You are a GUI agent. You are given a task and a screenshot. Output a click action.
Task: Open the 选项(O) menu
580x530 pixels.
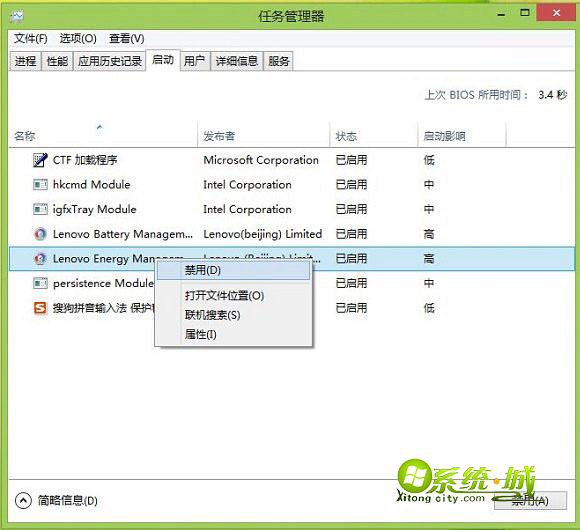78,38
